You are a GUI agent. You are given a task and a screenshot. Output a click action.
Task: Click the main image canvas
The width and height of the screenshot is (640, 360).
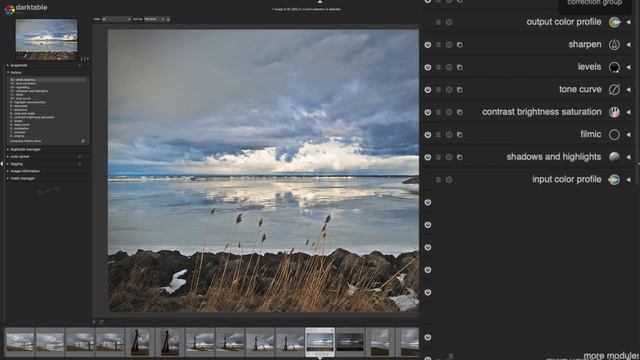click(x=263, y=171)
